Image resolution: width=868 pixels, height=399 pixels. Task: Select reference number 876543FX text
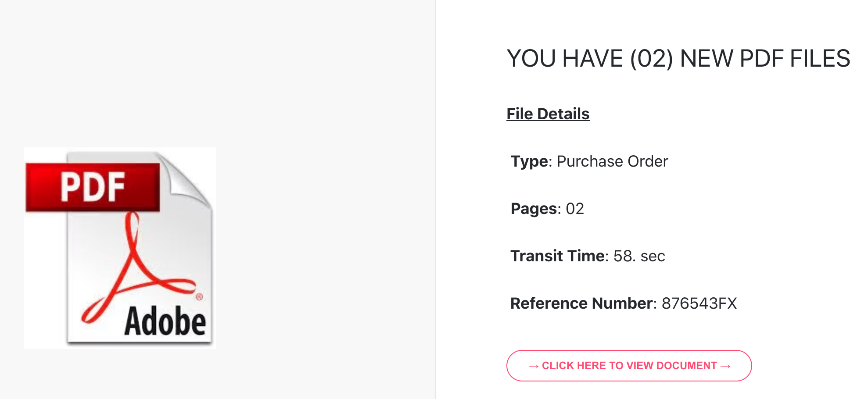tap(699, 303)
